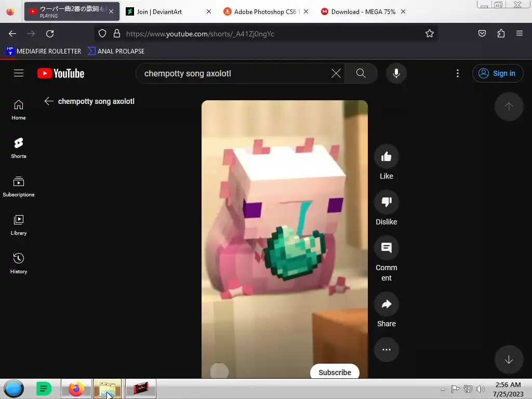Viewport: 532px width, 399px height.
Task: Subscribe to the channel
Action: (x=335, y=372)
